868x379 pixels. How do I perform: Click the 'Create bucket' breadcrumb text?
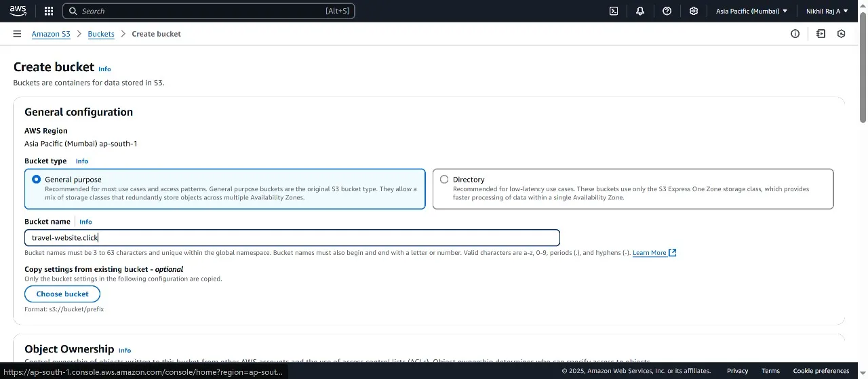pos(157,34)
